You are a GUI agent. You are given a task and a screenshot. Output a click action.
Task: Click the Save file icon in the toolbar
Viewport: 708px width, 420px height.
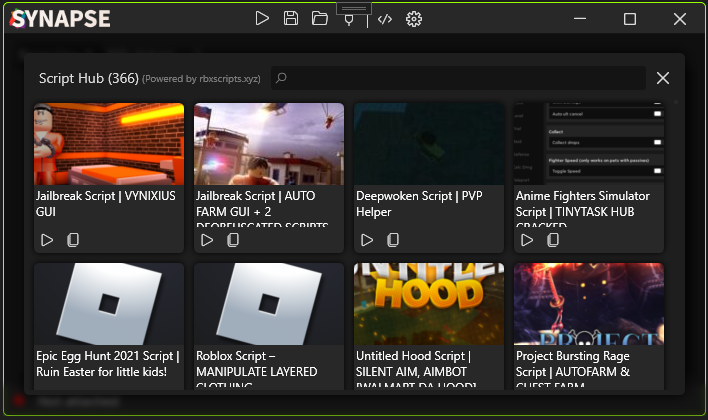(x=291, y=19)
